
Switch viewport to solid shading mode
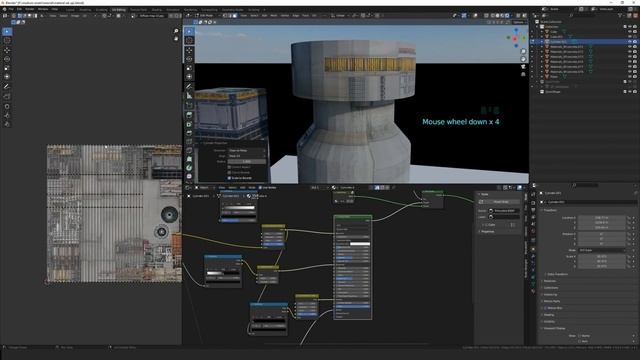tap(497, 16)
